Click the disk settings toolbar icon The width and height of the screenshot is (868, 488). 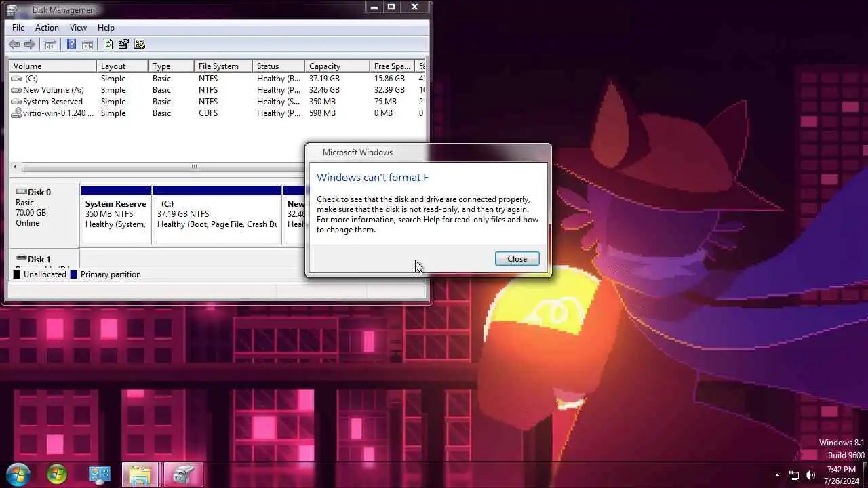[x=140, y=45]
